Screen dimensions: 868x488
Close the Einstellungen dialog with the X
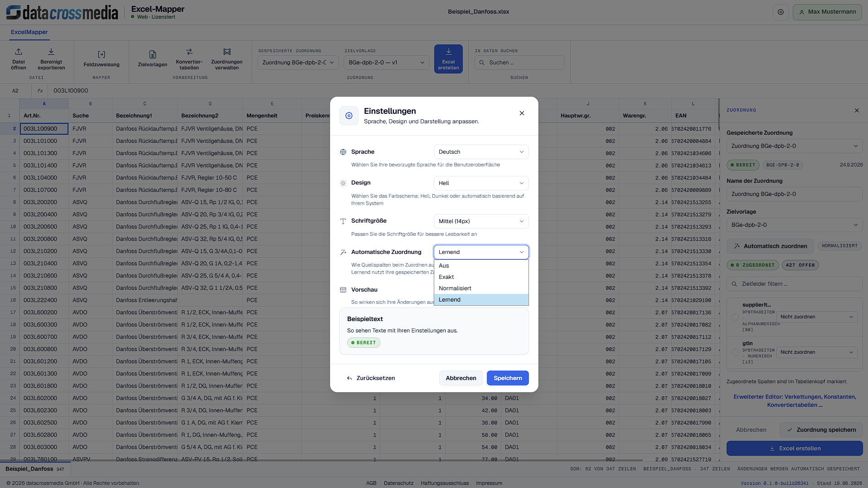(522, 113)
